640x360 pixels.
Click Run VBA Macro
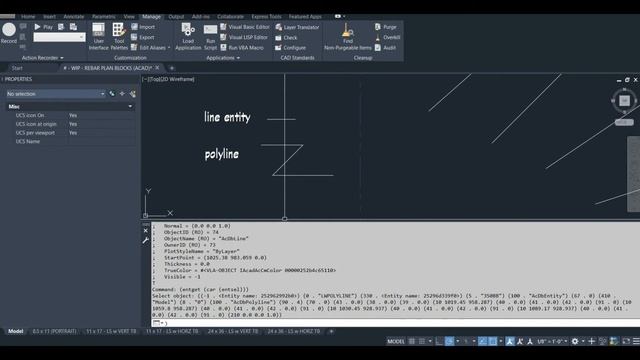coord(242,48)
